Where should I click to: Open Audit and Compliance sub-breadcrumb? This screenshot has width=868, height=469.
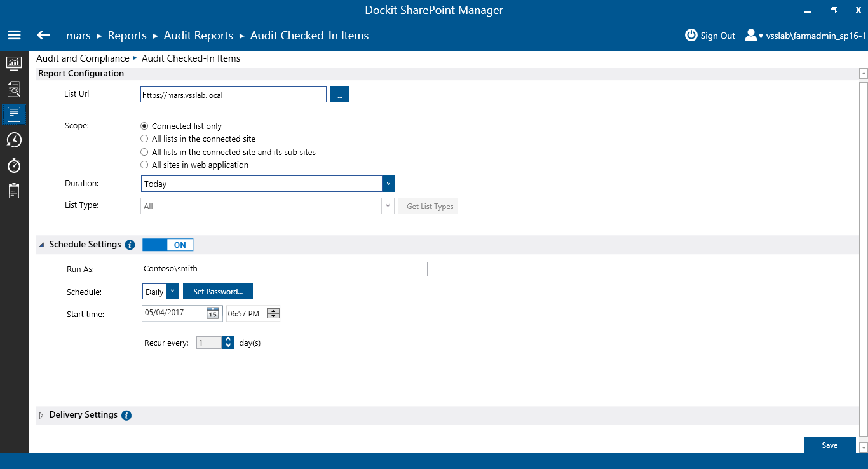click(83, 58)
